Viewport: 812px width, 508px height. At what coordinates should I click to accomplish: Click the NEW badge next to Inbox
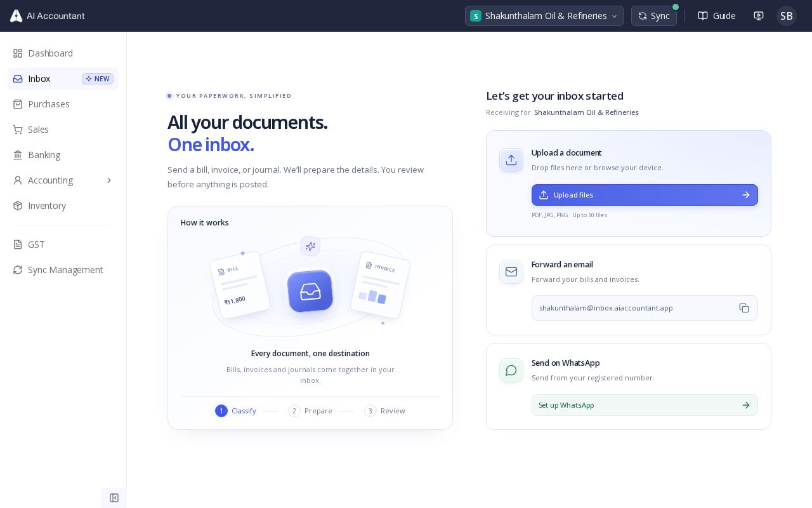click(98, 79)
